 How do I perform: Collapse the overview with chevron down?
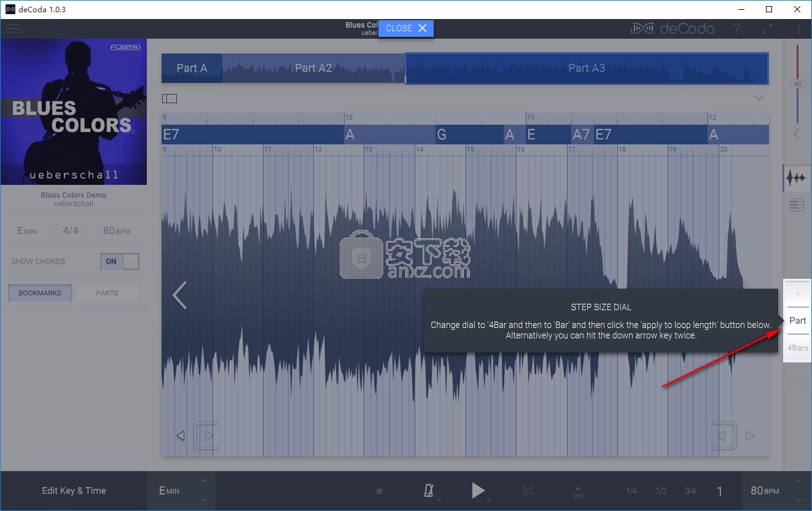tap(759, 98)
